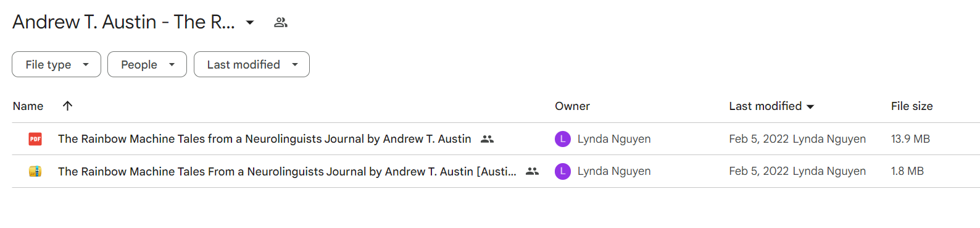This screenshot has width=980, height=228.
Task: Click Lynda Nguyen avatar in first row
Action: tap(562, 139)
